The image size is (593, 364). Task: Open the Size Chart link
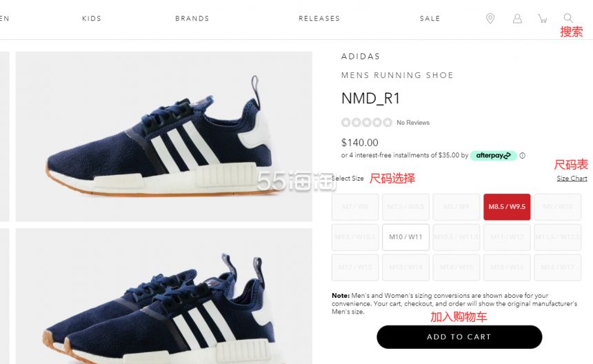pos(572,179)
